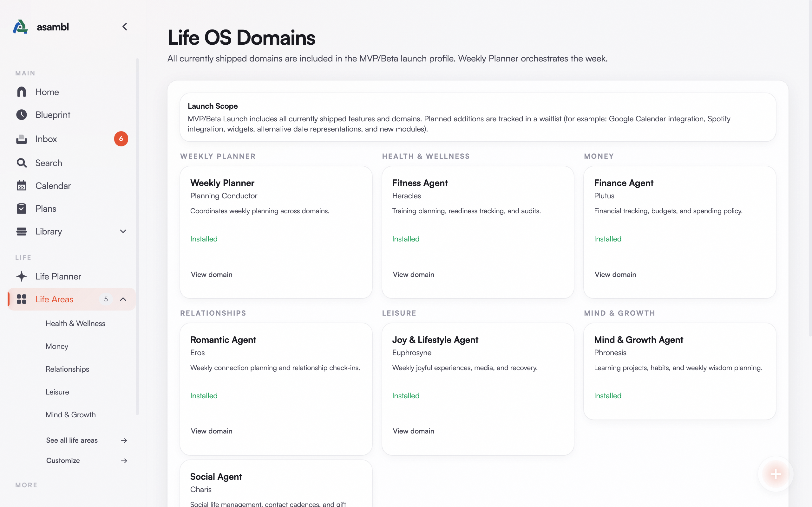Screen dimensions: 812x507
Task: Select Mind & Growth sidebar item
Action: click(71, 414)
